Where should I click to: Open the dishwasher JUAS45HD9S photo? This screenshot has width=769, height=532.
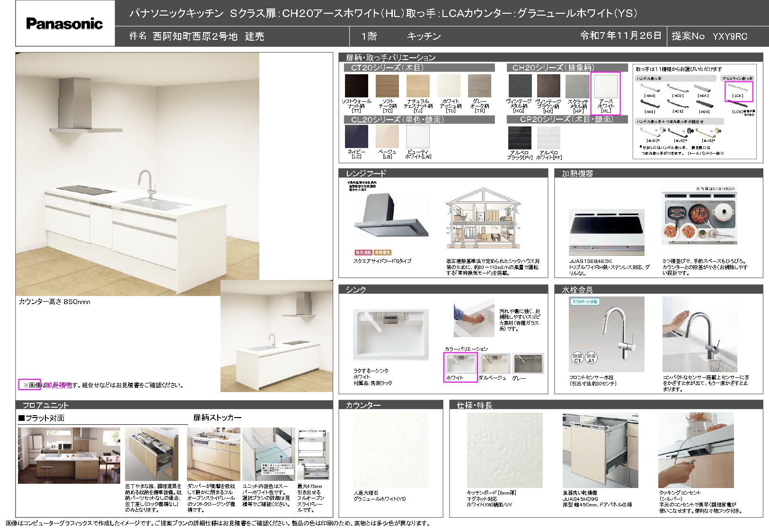[600, 450]
